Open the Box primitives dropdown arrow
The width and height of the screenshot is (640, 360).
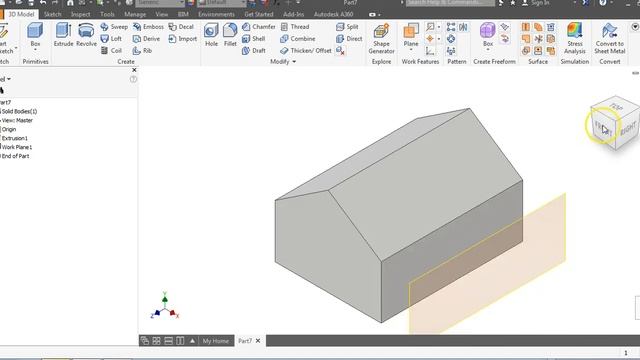pos(35,50)
